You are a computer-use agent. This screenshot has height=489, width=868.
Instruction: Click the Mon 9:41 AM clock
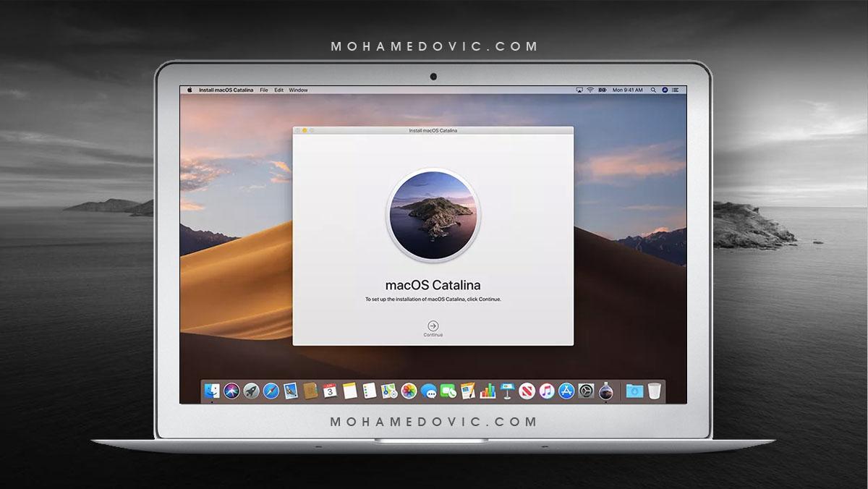click(x=628, y=90)
